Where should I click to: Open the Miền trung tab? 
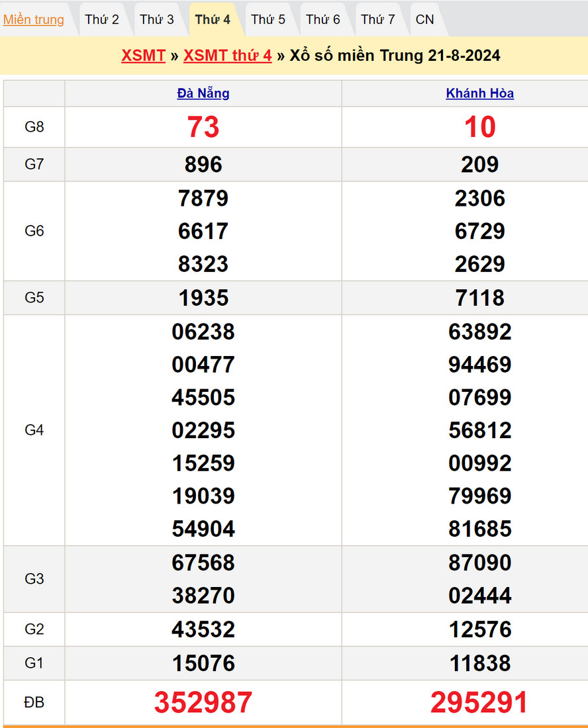point(34,20)
